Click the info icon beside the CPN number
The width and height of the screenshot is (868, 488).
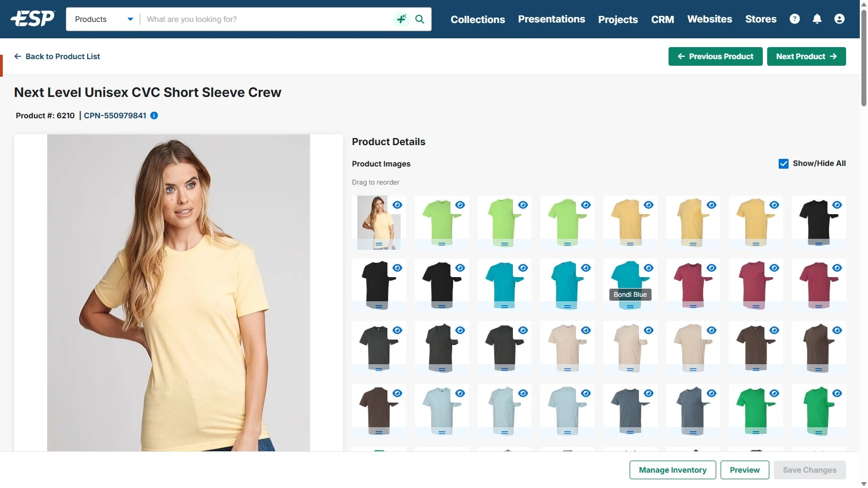coord(154,116)
